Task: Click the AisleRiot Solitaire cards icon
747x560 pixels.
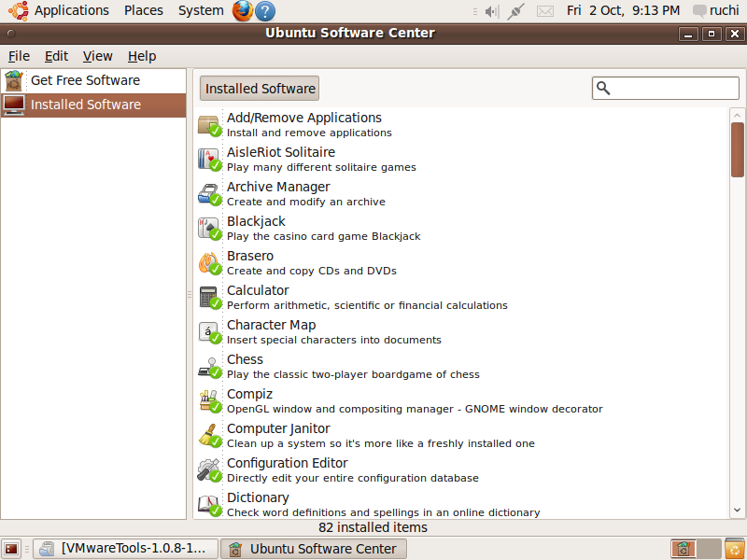Action: (x=209, y=160)
